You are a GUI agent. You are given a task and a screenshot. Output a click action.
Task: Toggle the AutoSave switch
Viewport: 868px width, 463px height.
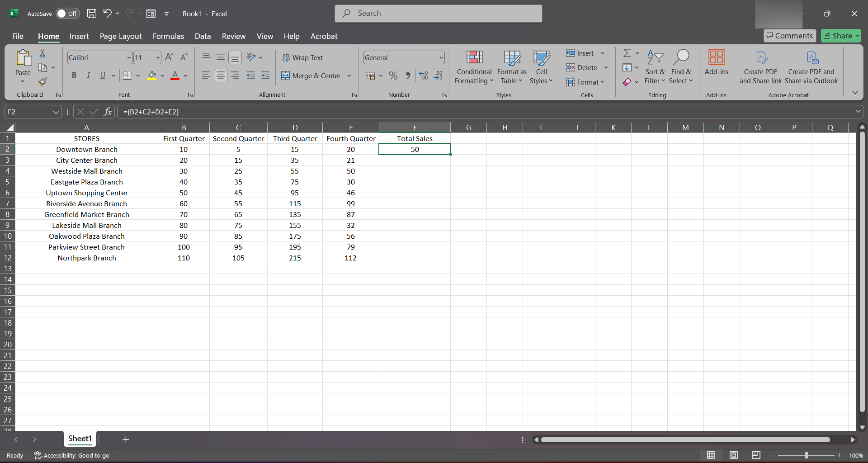pyautogui.click(x=67, y=14)
